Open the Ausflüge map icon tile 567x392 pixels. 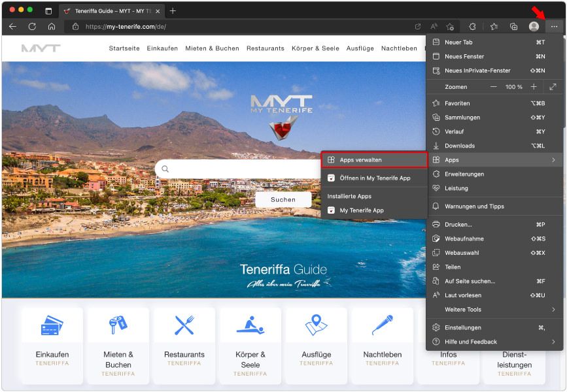tap(316, 325)
